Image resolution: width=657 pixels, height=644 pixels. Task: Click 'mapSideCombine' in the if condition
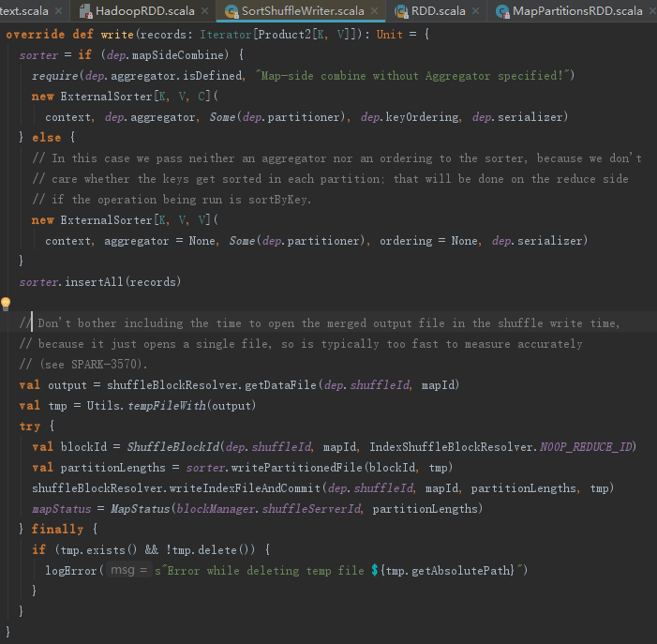pos(178,55)
